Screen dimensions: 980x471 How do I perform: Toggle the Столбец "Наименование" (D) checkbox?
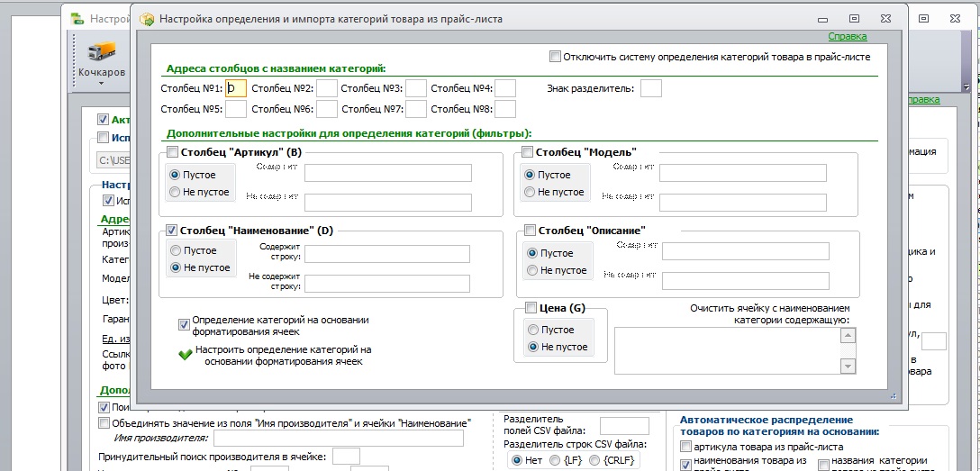point(173,230)
